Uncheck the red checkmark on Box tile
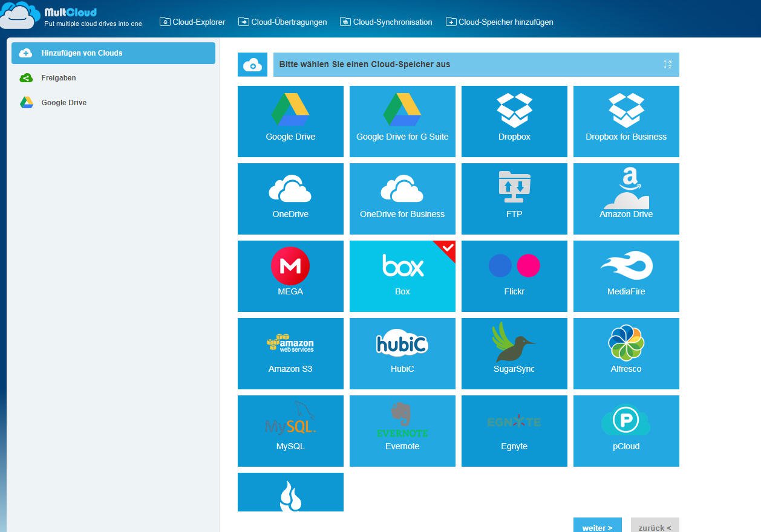 point(447,248)
